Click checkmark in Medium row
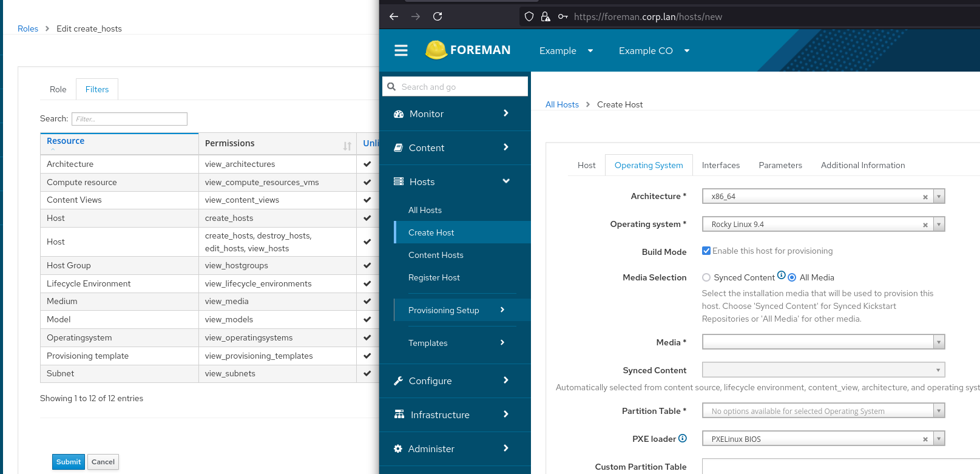The image size is (980, 474). pos(367,301)
